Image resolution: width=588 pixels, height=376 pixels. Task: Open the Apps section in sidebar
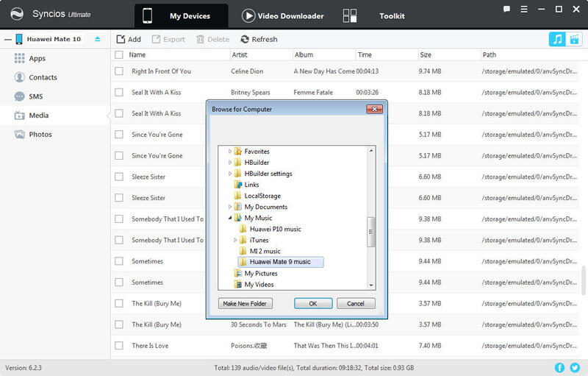[x=37, y=58]
